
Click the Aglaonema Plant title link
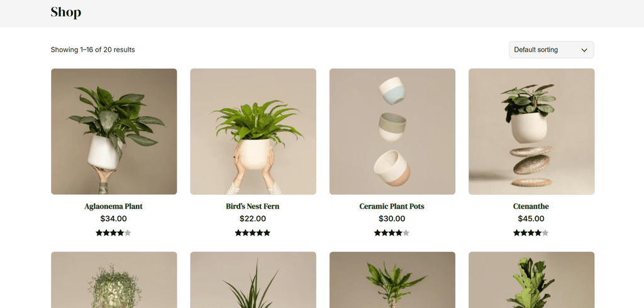[x=113, y=207]
